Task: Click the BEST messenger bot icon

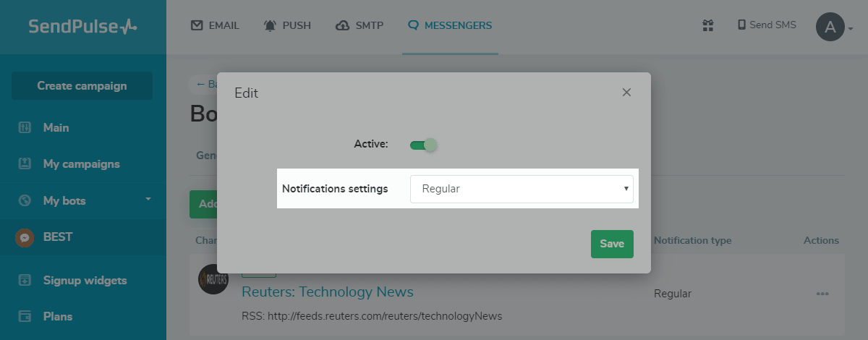Action: (25, 237)
